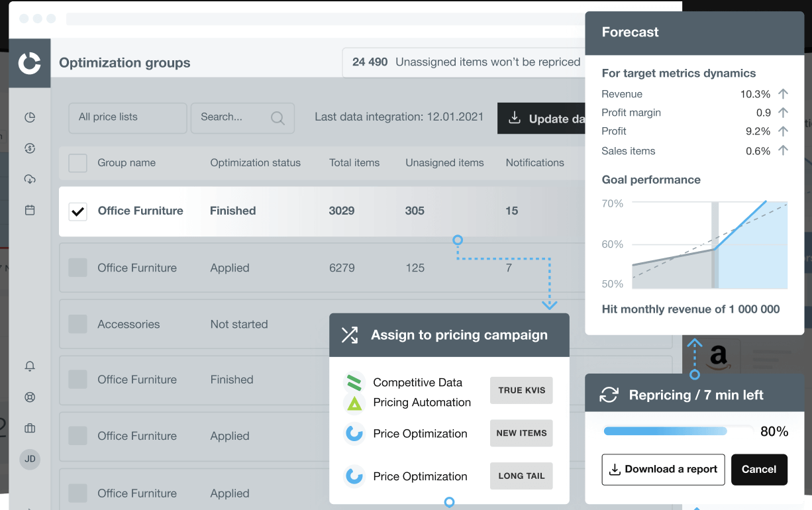Select the pricing dollar sidebar icon
The width and height of the screenshot is (812, 510).
(x=30, y=148)
